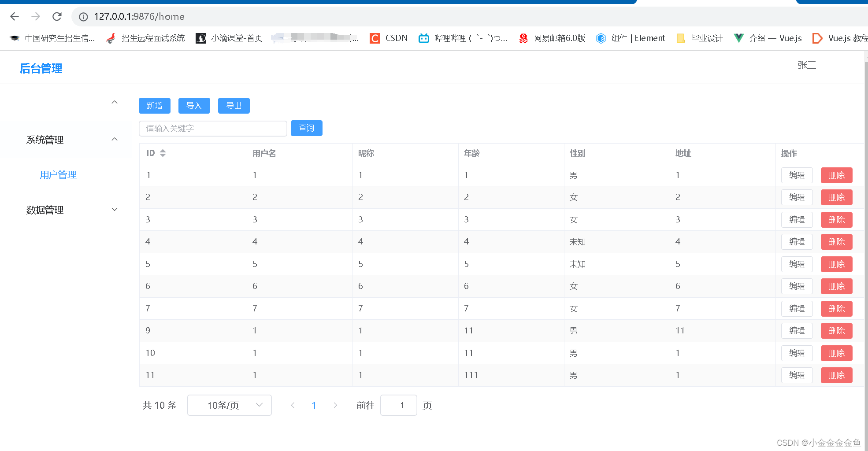Viewport: 868px width, 451px height.
Task: Delete the row with ID 1
Action: pyautogui.click(x=837, y=175)
